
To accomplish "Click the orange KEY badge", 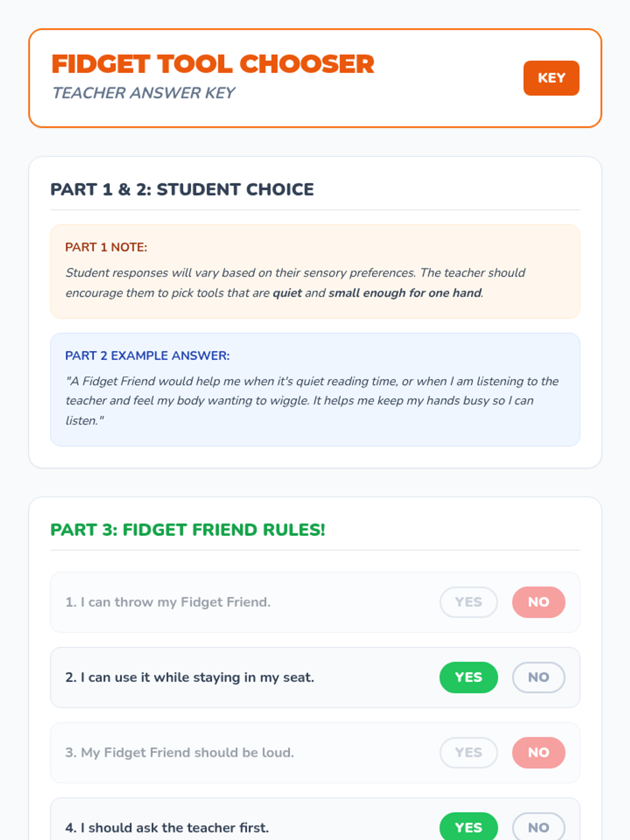I will click(551, 78).
